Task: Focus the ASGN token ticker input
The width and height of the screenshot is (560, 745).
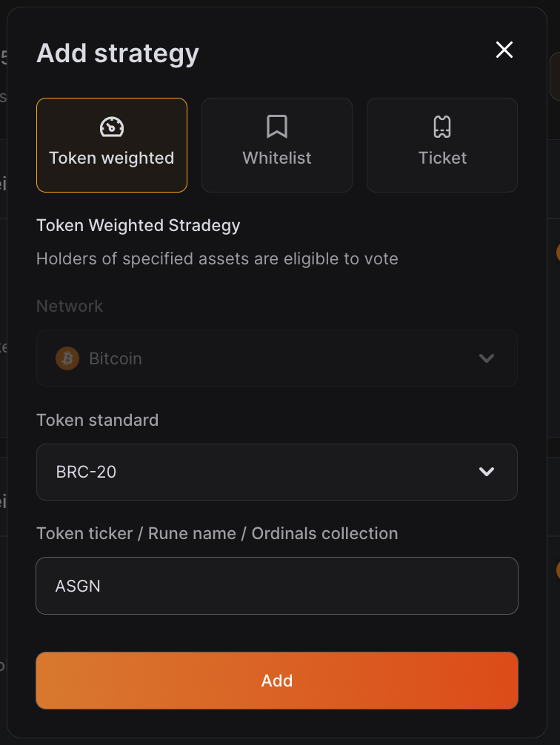Action: click(x=276, y=586)
